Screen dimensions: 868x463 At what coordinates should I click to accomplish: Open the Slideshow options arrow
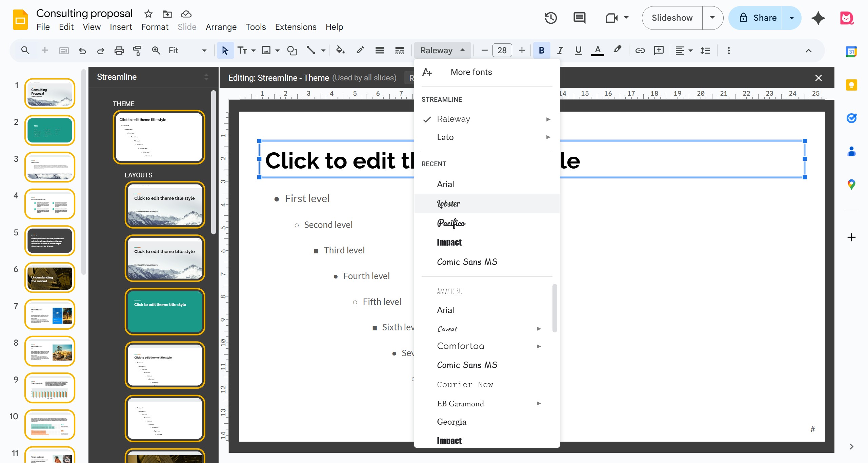tap(712, 18)
